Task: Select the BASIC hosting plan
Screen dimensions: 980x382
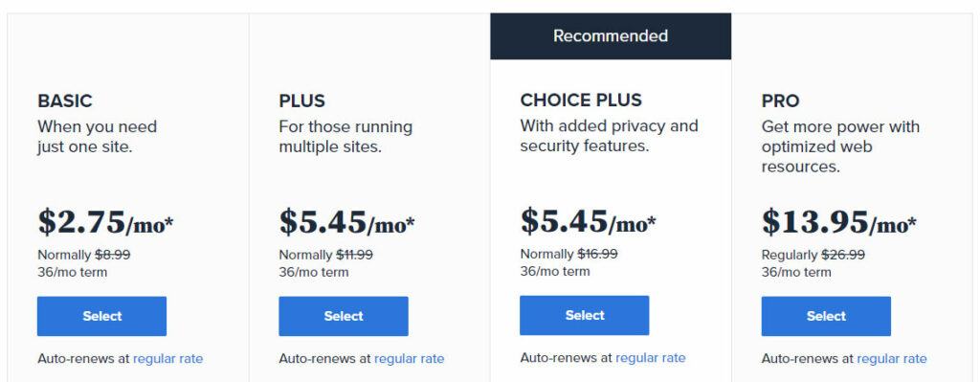Action: pos(101,316)
